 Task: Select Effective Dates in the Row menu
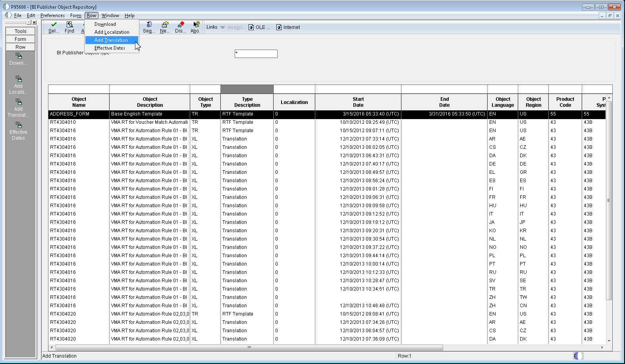pos(110,48)
